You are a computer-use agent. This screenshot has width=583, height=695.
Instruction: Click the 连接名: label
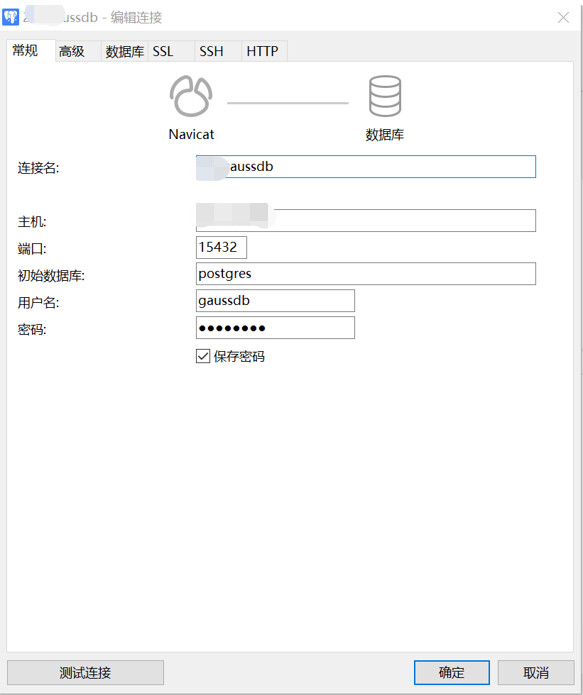pos(38,168)
